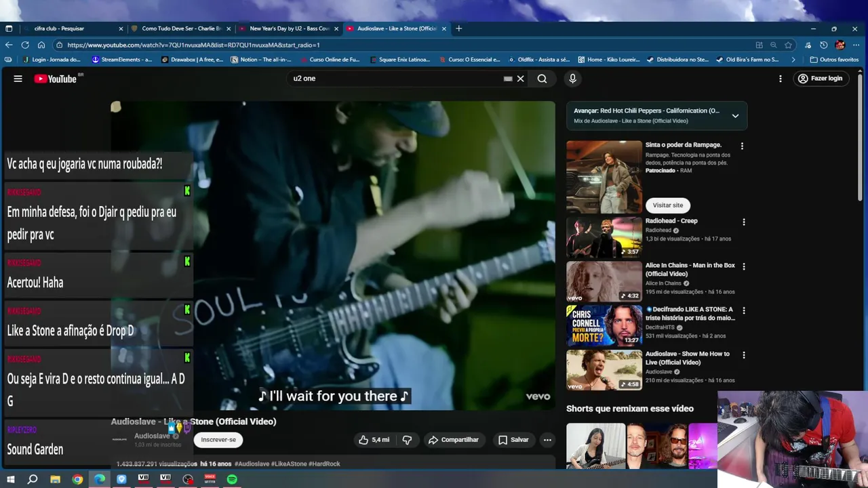Viewport: 868px width, 488px height.
Task: Open YouTube settings three-dot menu
Action: (x=781, y=79)
